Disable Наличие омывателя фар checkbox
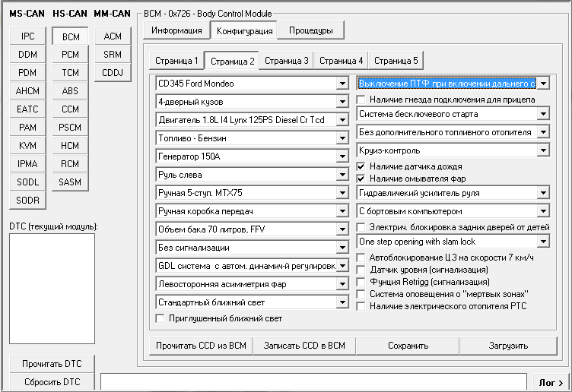Image resolution: width=572 pixels, height=392 pixels. pyautogui.click(x=362, y=178)
